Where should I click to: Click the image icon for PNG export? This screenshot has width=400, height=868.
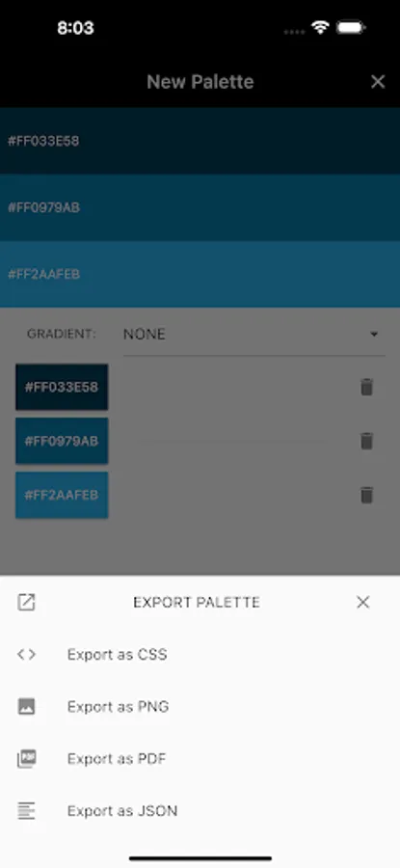coord(26,706)
